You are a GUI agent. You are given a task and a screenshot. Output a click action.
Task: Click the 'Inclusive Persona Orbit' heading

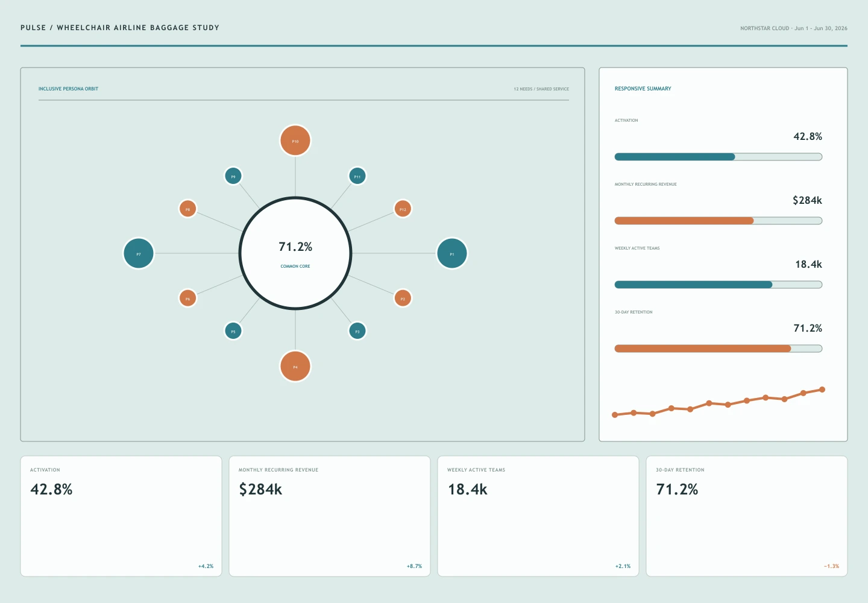coord(68,89)
